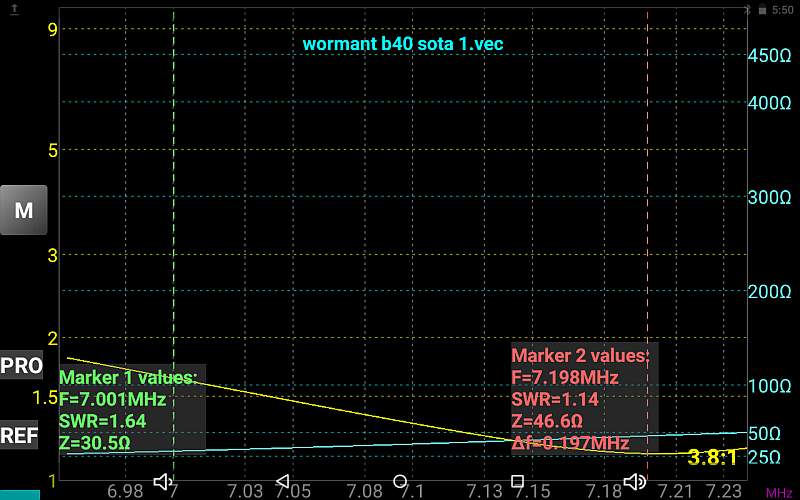Tap the 450Ω impedance axis label
800x500 pixels.
click(770, 55)
